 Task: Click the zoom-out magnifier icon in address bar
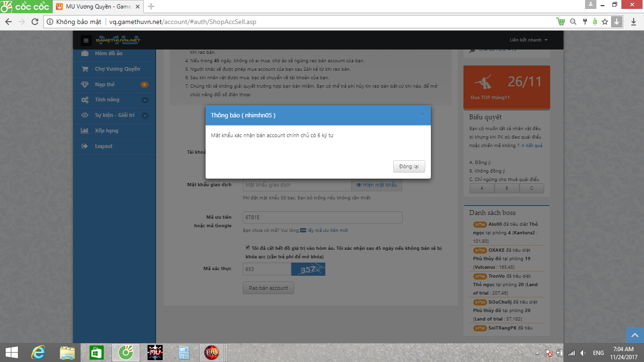(x=573, y=22)
